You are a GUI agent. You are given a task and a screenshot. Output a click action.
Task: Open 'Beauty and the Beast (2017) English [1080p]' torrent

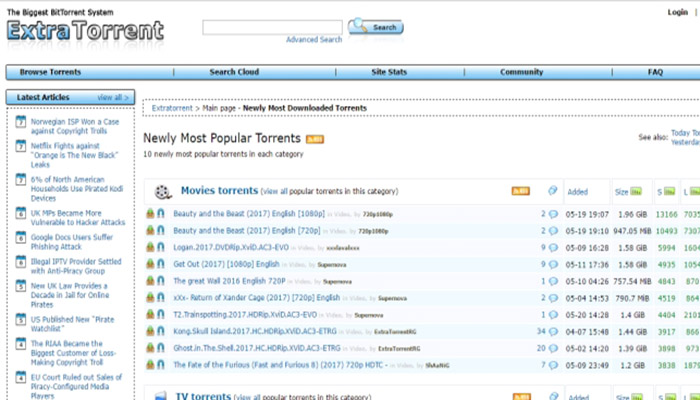[x=249, y=214]
